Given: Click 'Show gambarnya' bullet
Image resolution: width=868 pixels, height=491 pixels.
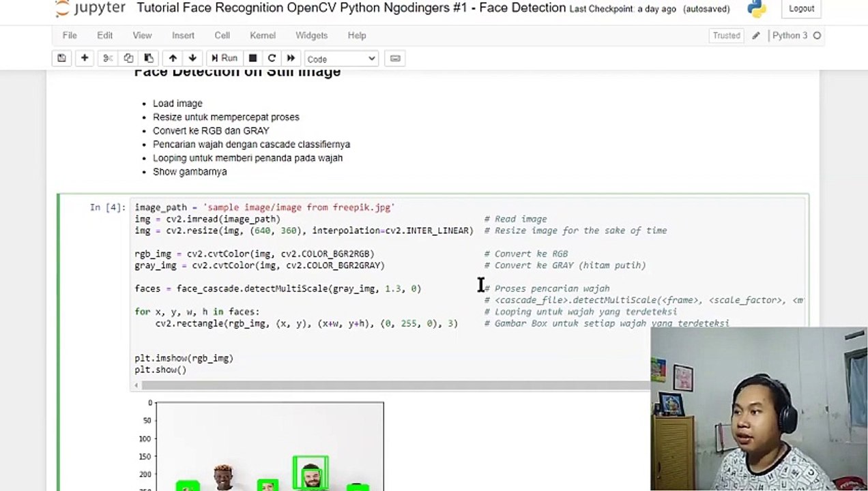Looking at the screenshot, I should point(190,172).
